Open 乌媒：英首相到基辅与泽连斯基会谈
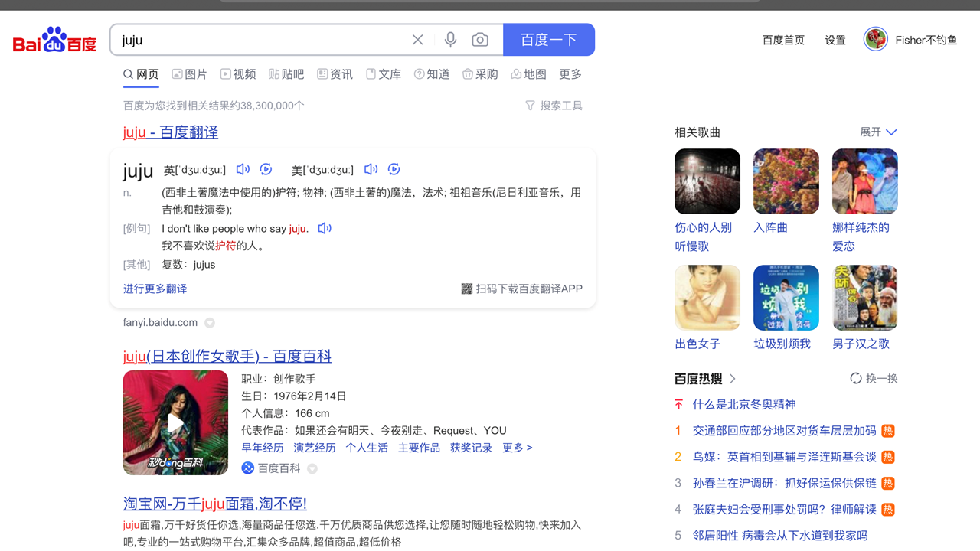Viewport: 980px width, 551px height. 784,457
